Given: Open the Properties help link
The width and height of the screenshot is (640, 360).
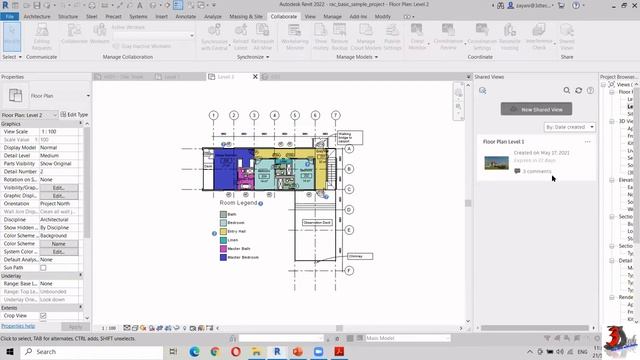Looking at the screenshot, I should [x=18, y=326].
